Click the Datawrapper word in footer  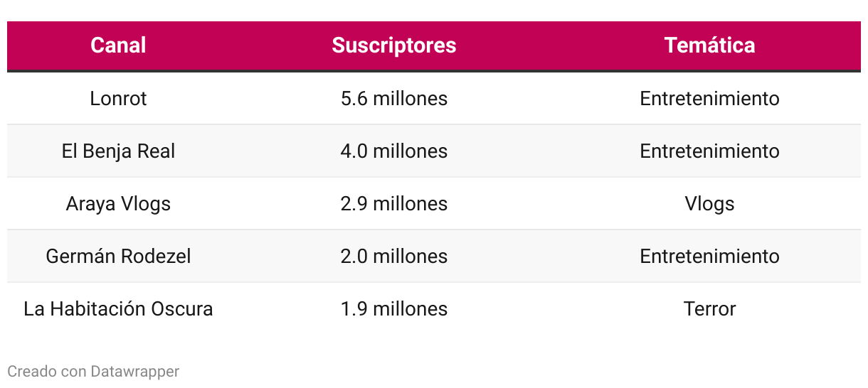135,371
